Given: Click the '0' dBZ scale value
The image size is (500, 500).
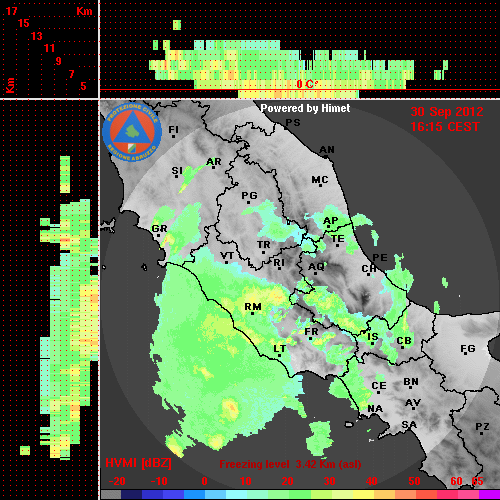Looking at the screenshot, I should click(x=204, y=481).
